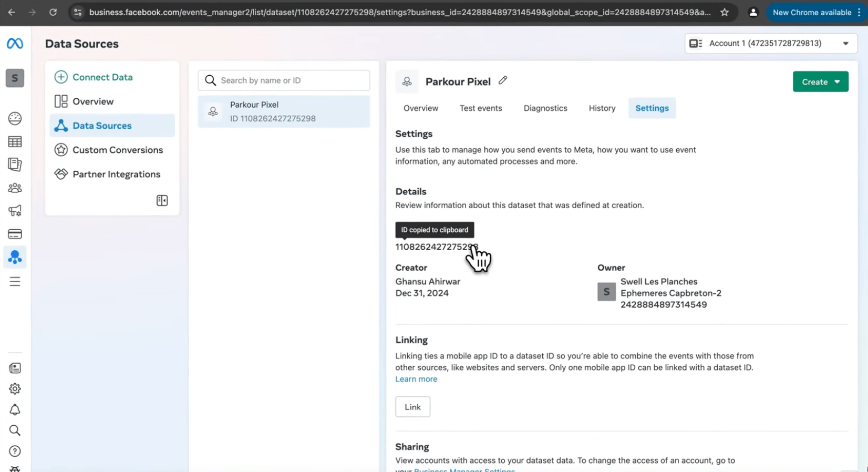Viewport: 868px width, 472px height.
Task: Click the Data Sources page heading
Action: pos(82,44)
